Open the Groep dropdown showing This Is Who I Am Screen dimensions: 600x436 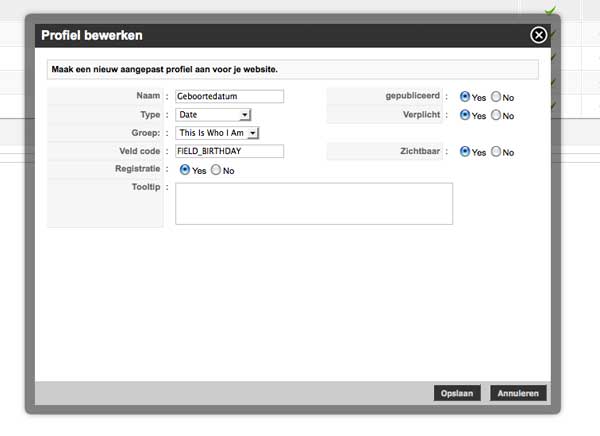[x=217, y=133]
